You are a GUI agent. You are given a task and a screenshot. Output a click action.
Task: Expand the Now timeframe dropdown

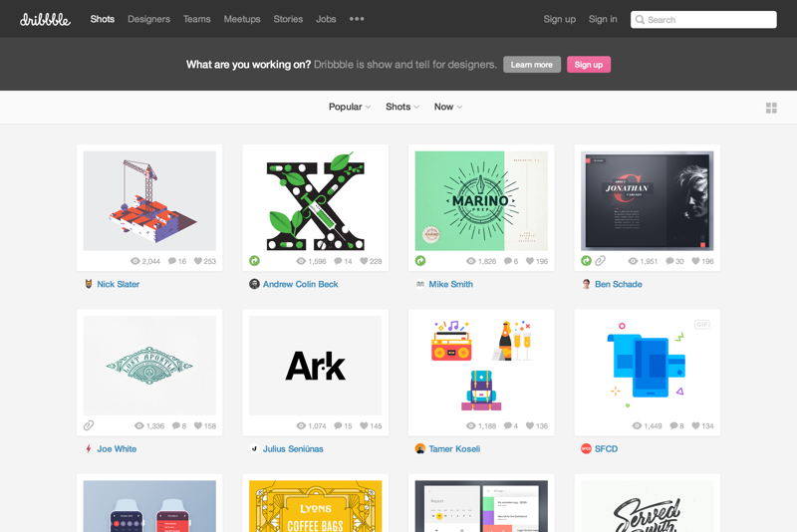coord(447,107)
